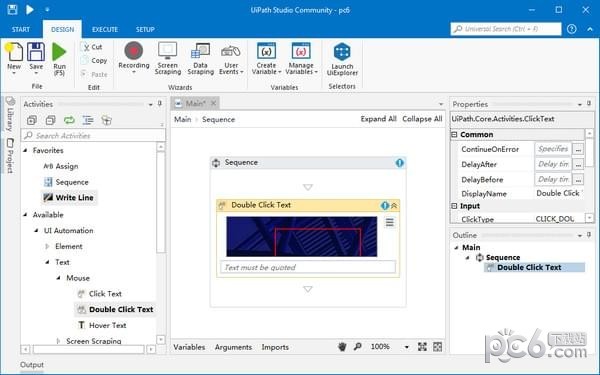Launch UiExplorer from the Selectors group
The width and height of the screenshot is (600, 375).
[x=342, y=59]
